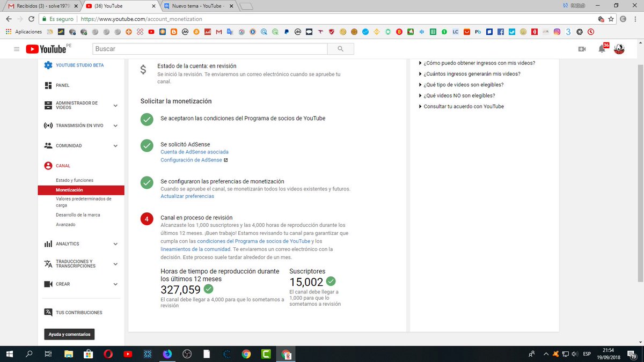
Task: Open the YouTube hamburger guide menu
Action: 17,49
